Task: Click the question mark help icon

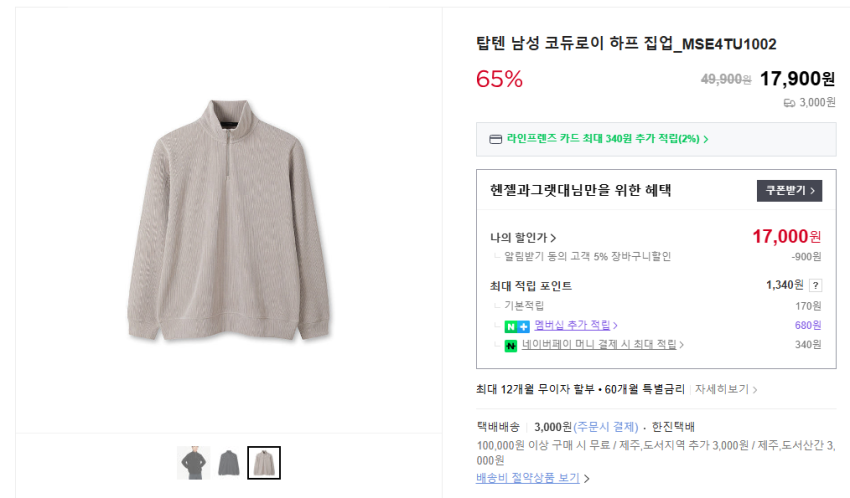Action: [816, 286]
